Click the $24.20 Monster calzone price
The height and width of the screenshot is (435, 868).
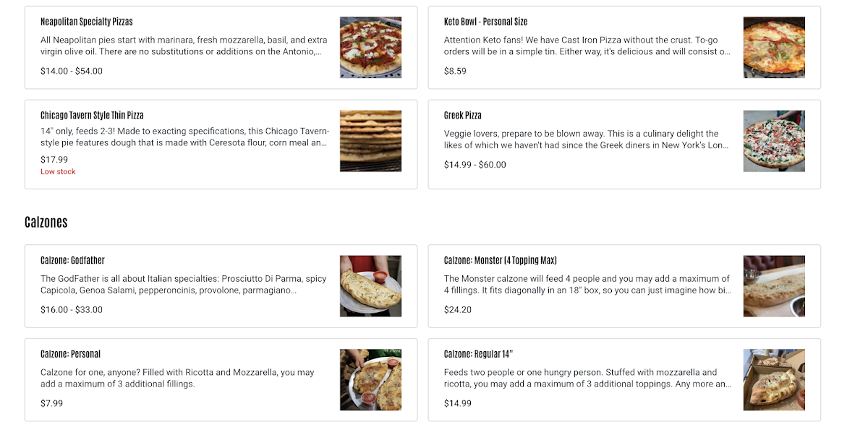(458, 309)
